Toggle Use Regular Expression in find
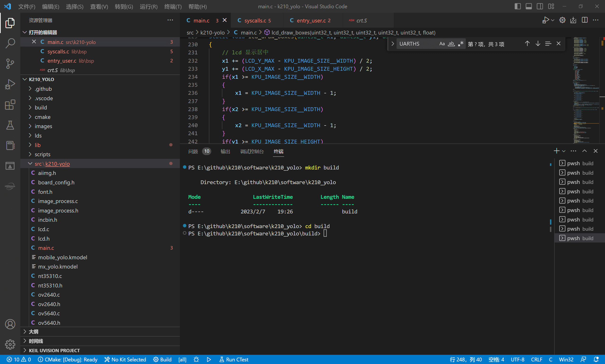The width and height of the screenshot is (605, 364). [x=461, y=44]
